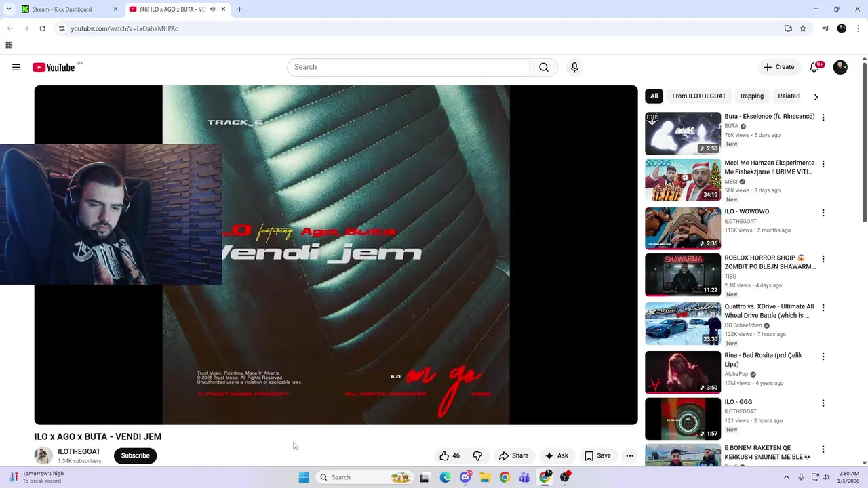Image resolution: width=868 pixels, height=488 pixels.
Task: Open ILOTHEGOAT channel avatar
Action: point(43,455)
